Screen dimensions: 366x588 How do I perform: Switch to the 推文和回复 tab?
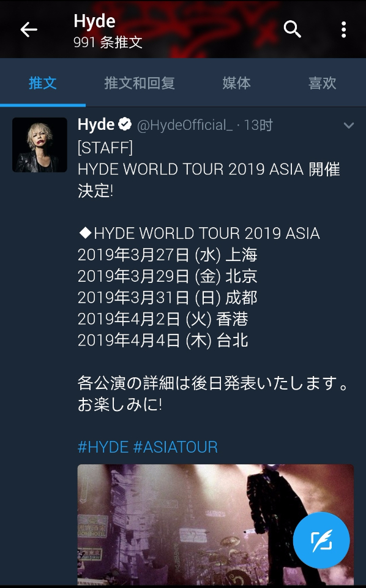point(140,83)
